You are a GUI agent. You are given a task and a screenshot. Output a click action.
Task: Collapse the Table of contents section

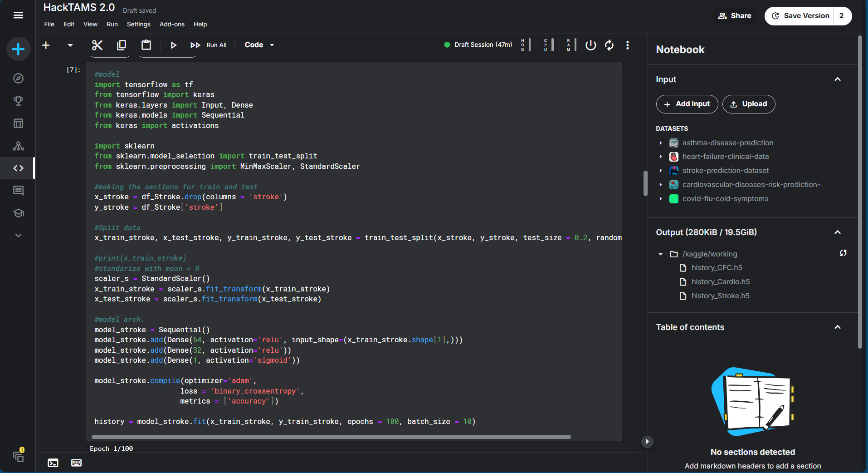click(837, 327)
